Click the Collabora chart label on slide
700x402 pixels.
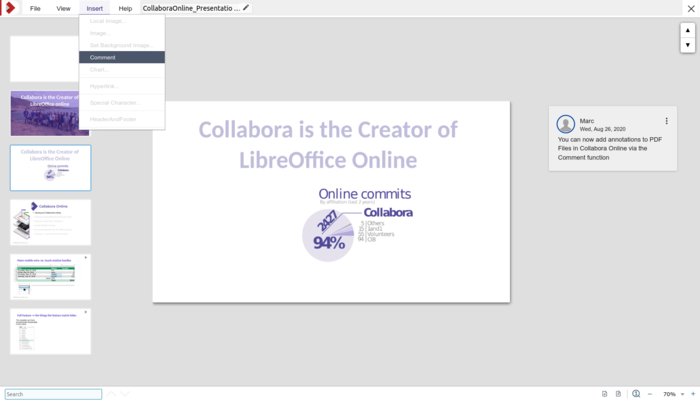click(x=388, y=213)
